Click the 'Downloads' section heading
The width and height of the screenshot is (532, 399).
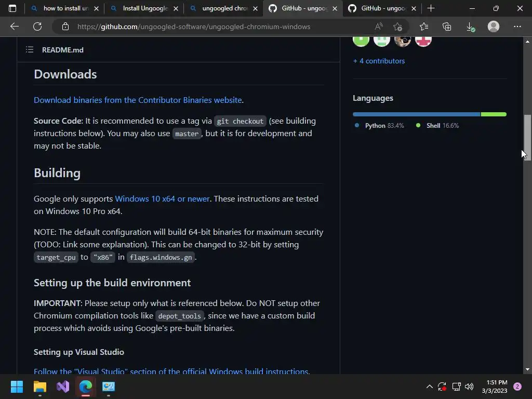point(65,74)
